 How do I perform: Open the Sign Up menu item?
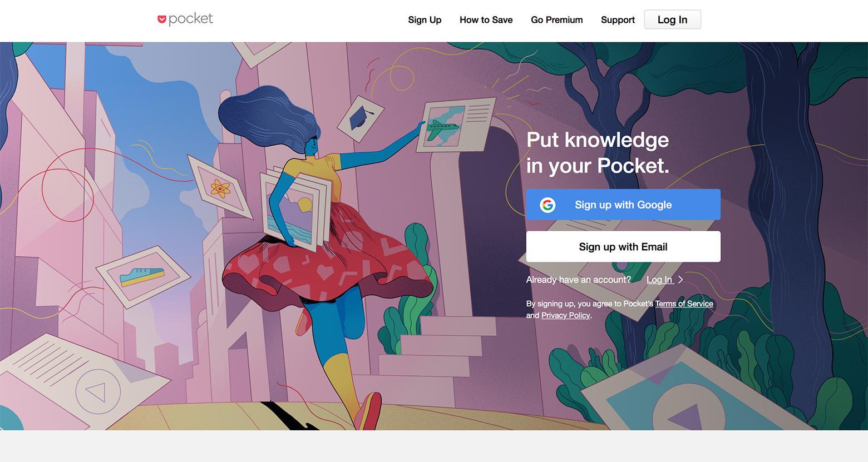click(x=425, y=20)
